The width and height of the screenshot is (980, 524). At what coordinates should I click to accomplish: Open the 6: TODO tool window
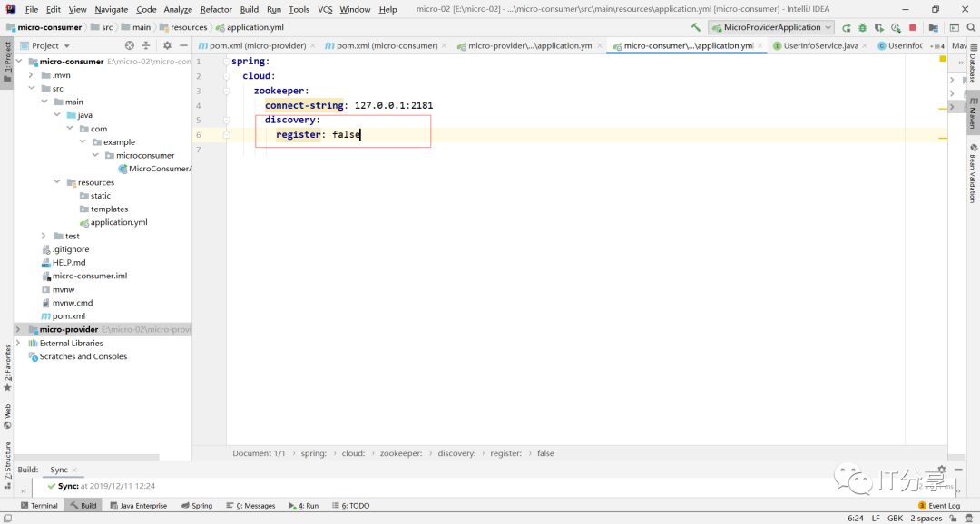(x=350, y=506)
